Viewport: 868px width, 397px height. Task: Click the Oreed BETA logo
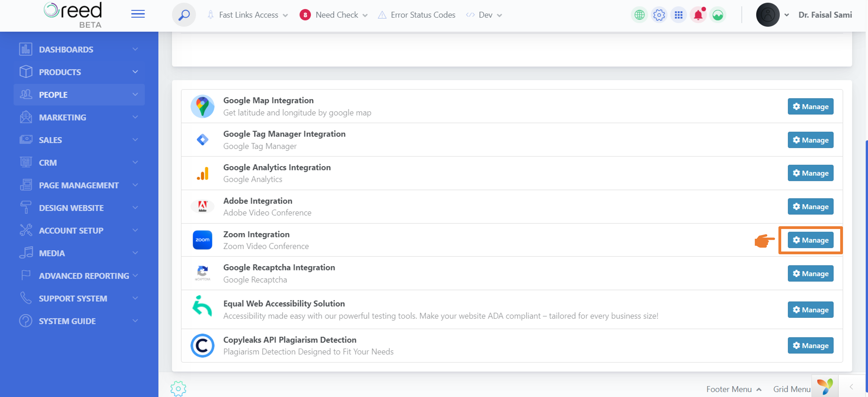73,15
